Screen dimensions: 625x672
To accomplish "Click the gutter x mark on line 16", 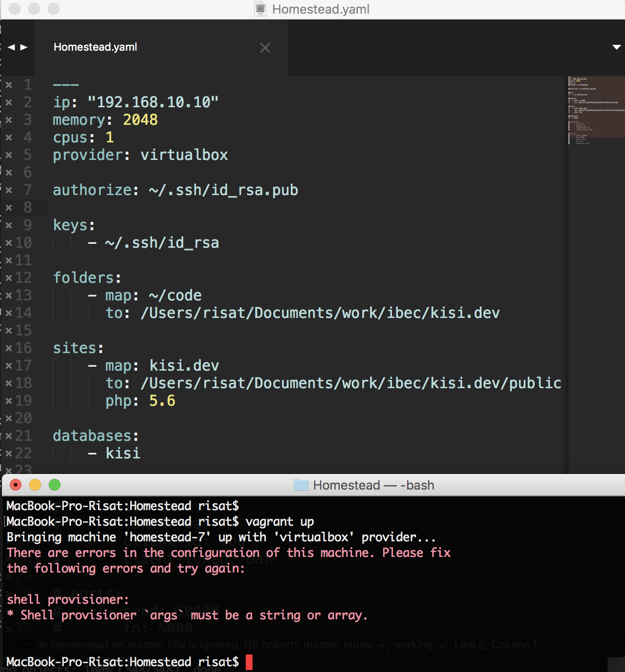I will click(x=9, y=348).
